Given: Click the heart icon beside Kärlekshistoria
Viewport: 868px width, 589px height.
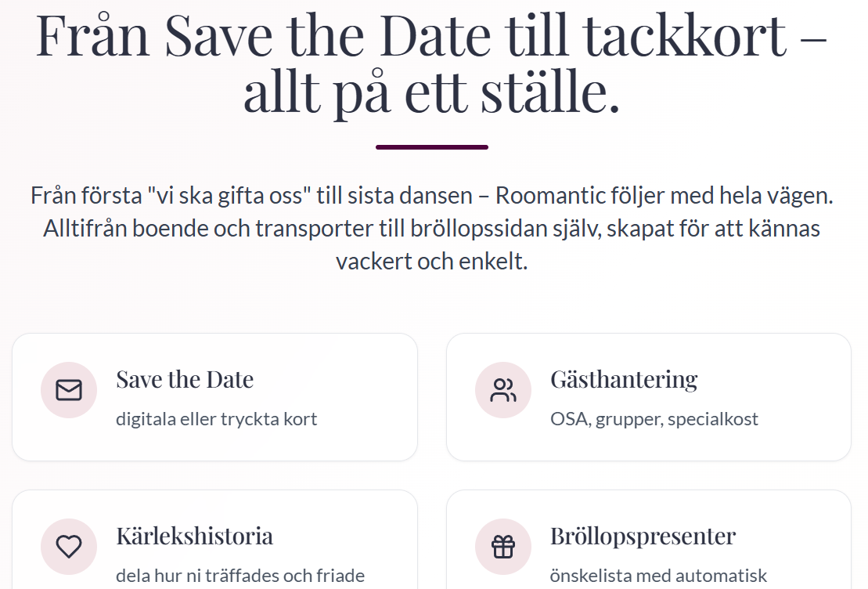Looking at the screenshot, I should tap(69, 547).
